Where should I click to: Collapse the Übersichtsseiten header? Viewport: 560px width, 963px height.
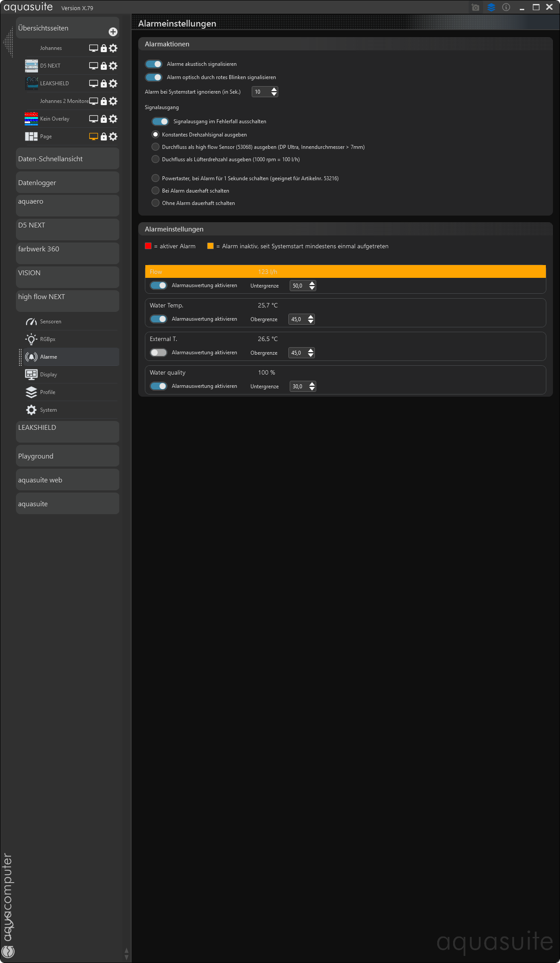click(68, 28)
